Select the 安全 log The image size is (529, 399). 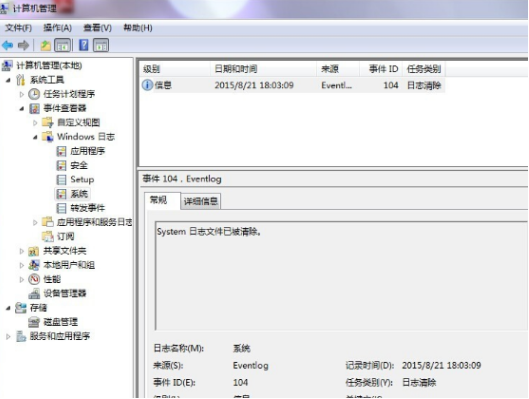tap(79, 166)
